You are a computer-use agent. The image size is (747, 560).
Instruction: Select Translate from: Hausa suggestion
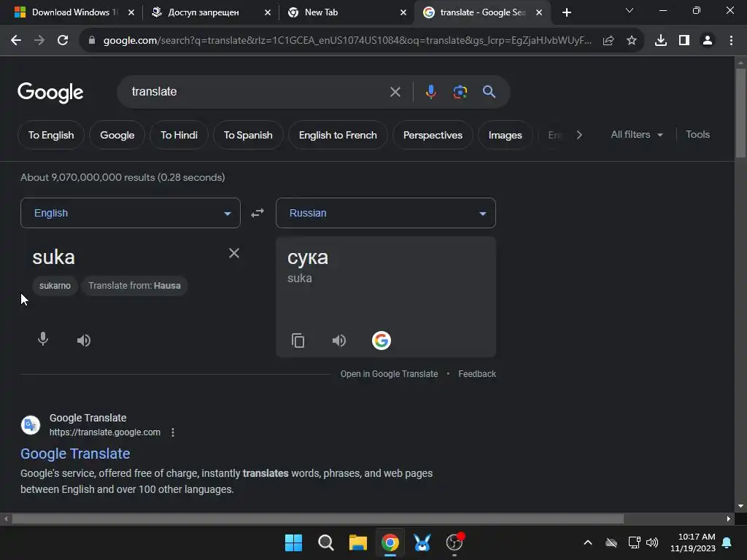[134, 286]
